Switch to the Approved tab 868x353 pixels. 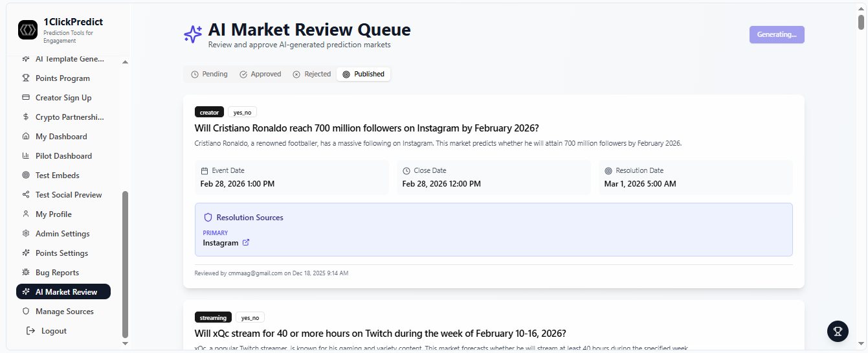tap(260, 74)
